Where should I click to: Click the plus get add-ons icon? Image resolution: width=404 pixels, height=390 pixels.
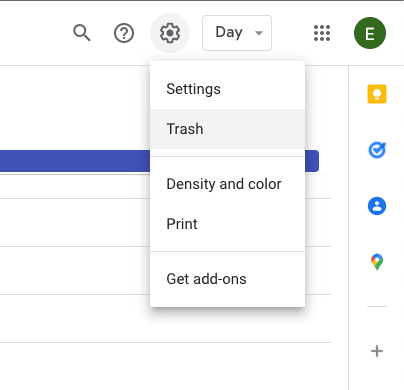(377, 351)
